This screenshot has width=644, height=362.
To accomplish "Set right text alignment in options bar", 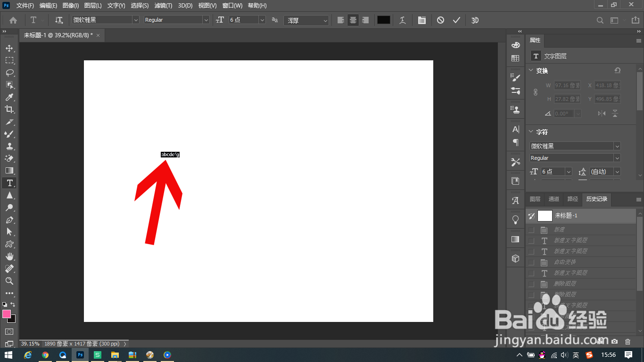I will (x=365, y=20).
